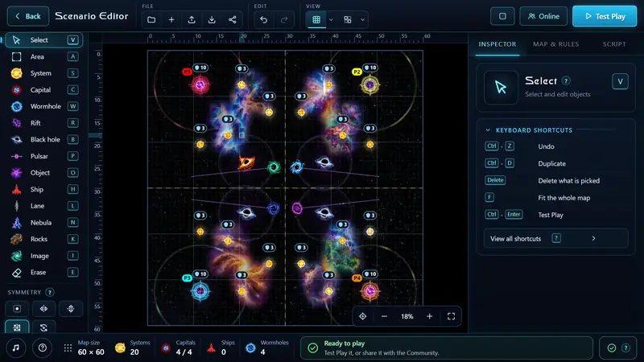
Task: Open scenario file folder icon
Action: pos(151,19)
